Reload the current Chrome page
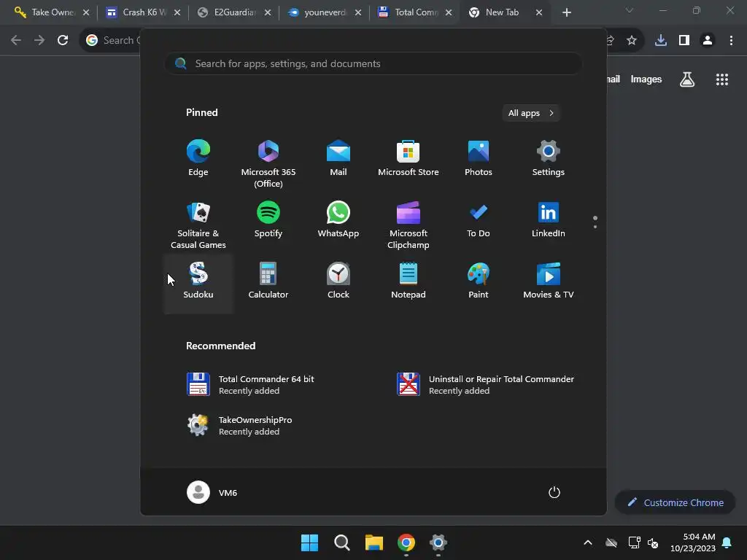The image size is (747, 560). pos(63,41)
